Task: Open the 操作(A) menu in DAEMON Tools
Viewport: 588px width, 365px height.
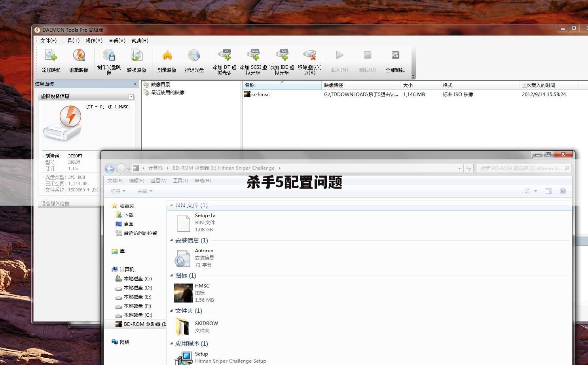Action: coord(94,41)
